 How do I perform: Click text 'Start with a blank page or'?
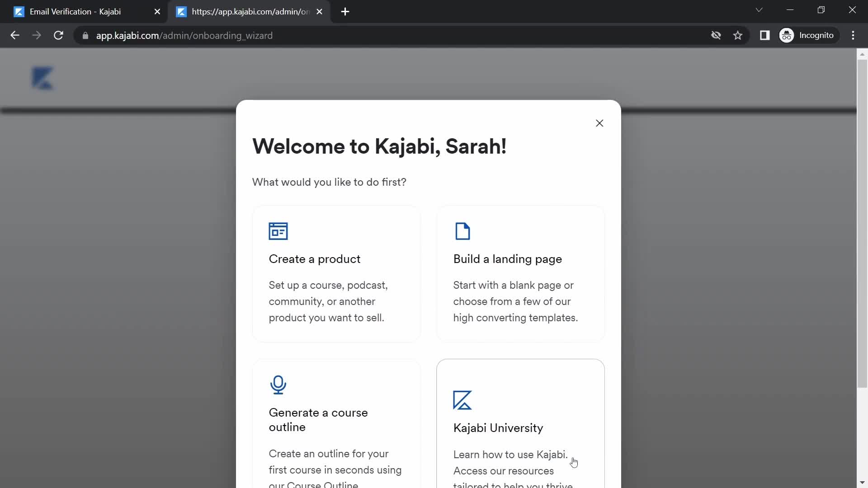tap(513, 285)
